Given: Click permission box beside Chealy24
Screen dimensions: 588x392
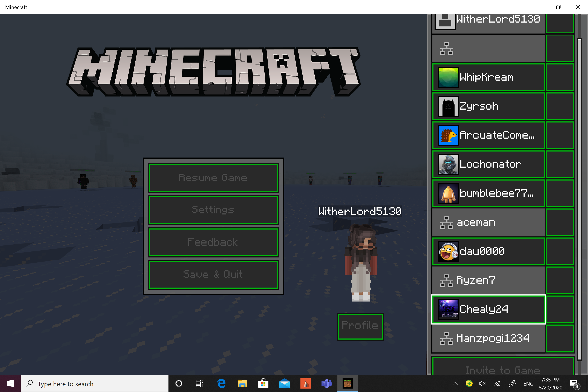Looking at the screenshot, I should 560,309.
